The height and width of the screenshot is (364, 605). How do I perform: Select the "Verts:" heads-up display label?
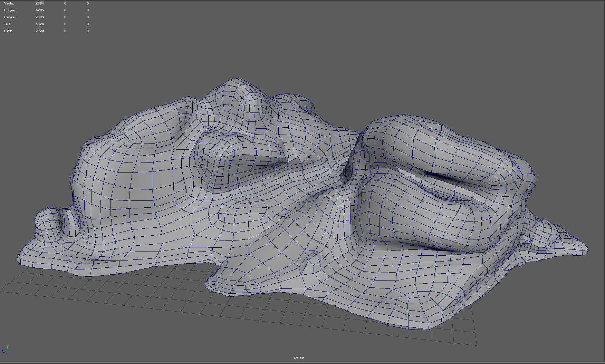click(9, 3)
